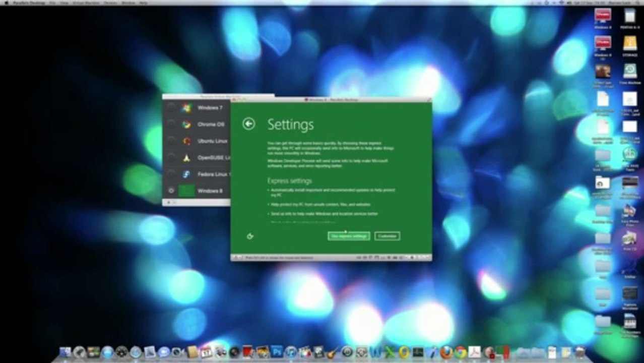Open the Ease of Access icon in Windows setup
The height and width of the screenshot is (363, 644).
(x=250, y=236)
